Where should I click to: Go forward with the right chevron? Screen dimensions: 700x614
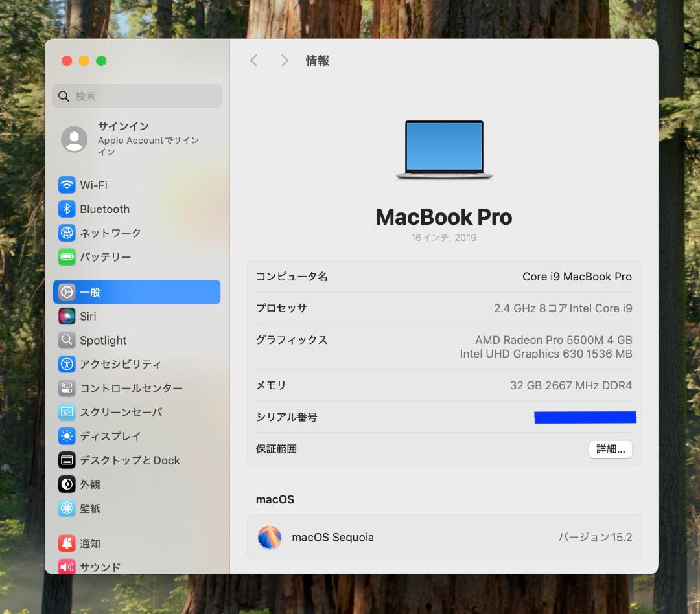coord(285,61)
